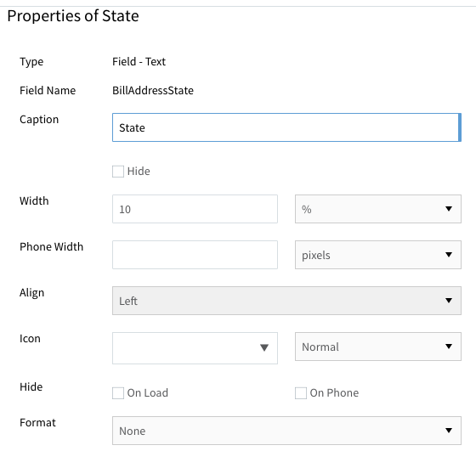Open the Phone Width pixels unit dropdown
This screenshot has width=476, height=451.
pos(378,255)
